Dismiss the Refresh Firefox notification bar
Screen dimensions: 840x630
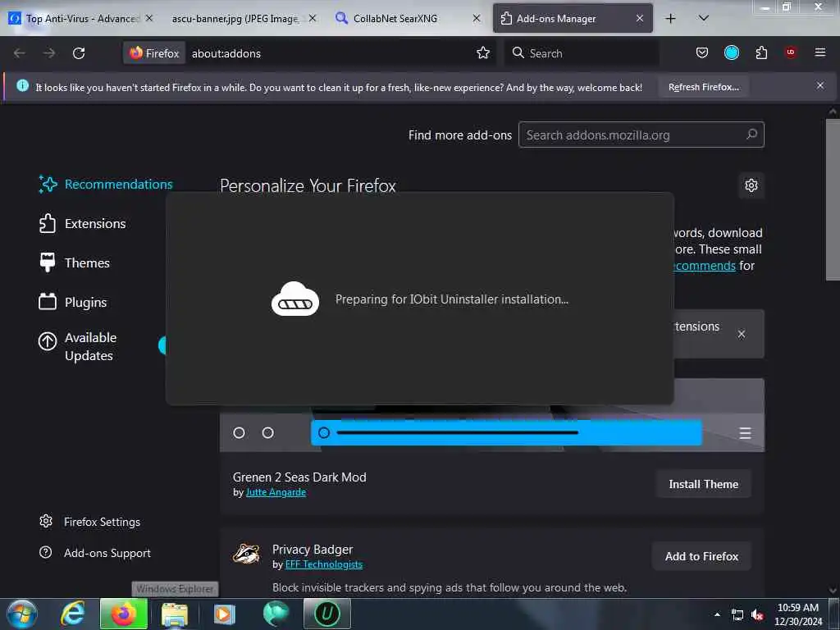pos(820,85)
